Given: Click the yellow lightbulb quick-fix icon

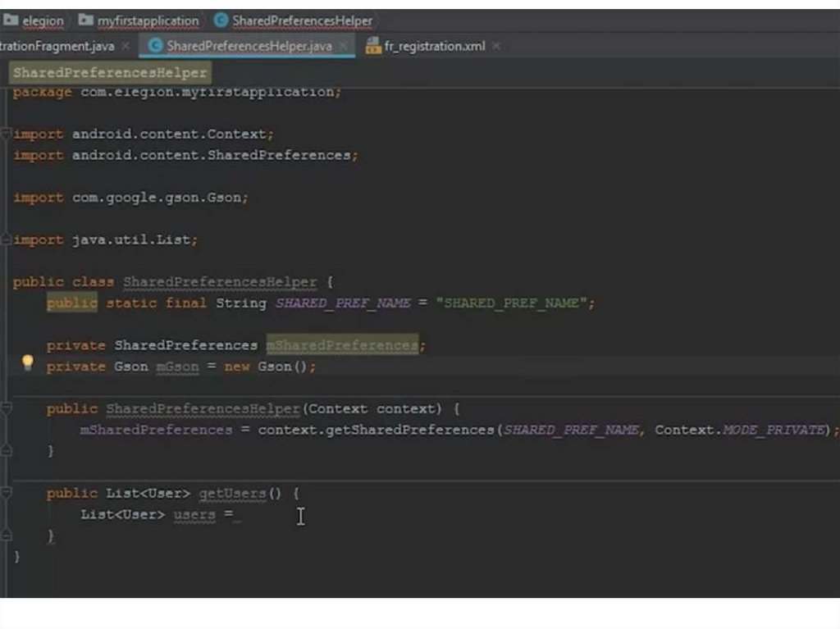Looking at the screenshot, I should click(x=27, y=362).
